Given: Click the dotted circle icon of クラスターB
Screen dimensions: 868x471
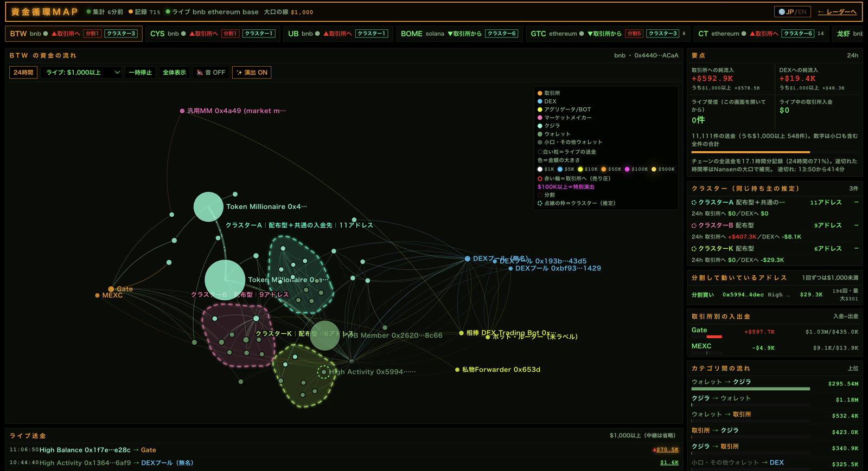Looking at the screenshot, I should (x=694, y=225).
